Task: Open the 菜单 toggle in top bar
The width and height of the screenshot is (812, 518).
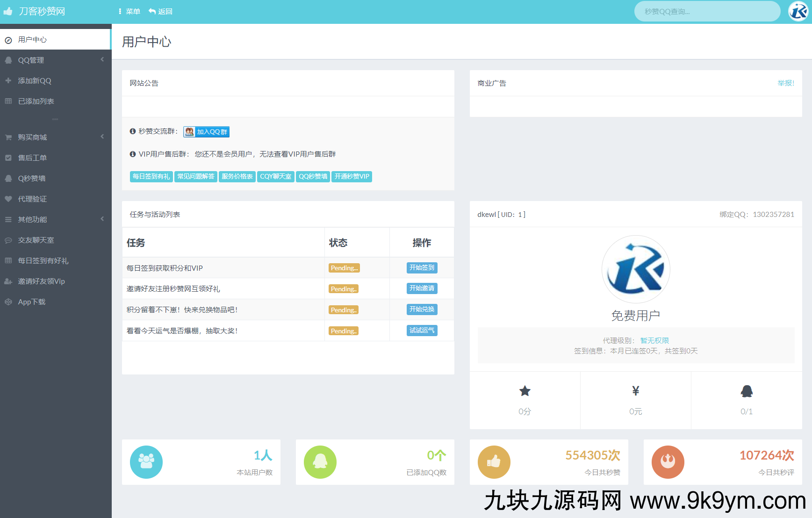Action: pos(129,12)
